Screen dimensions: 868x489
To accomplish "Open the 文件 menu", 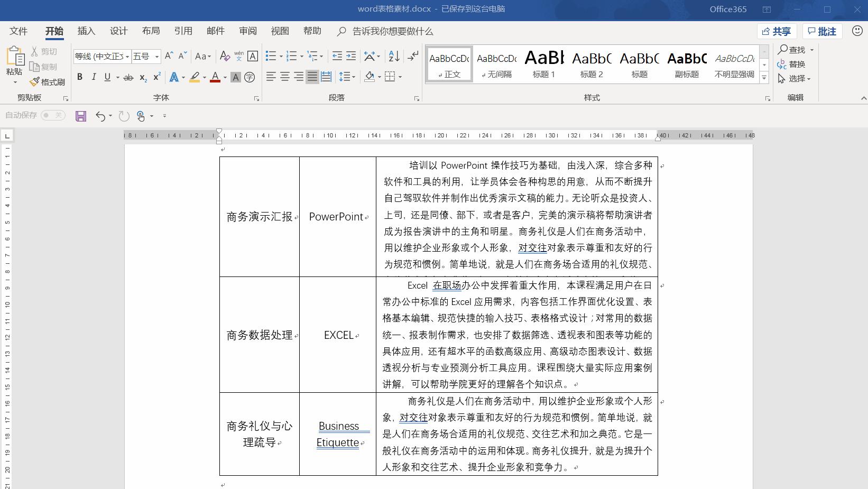I will (x=18, y=31).
